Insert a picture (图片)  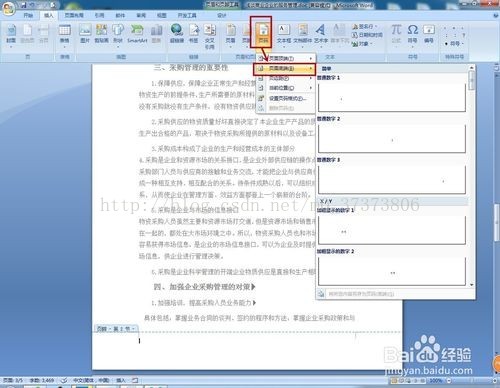(85, 35)
